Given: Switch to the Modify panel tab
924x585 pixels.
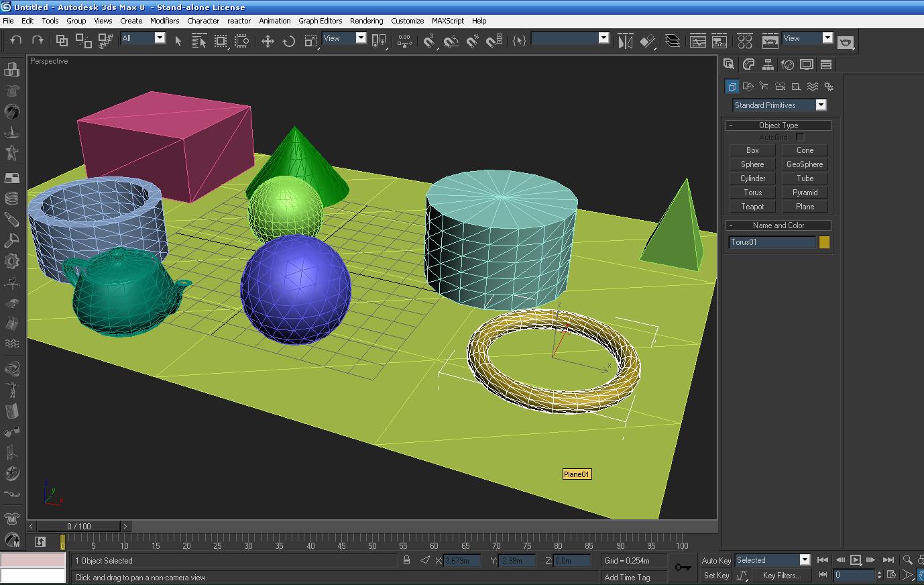Looking at the screenshot, I should pyautogui.click(x=748, y=64).
